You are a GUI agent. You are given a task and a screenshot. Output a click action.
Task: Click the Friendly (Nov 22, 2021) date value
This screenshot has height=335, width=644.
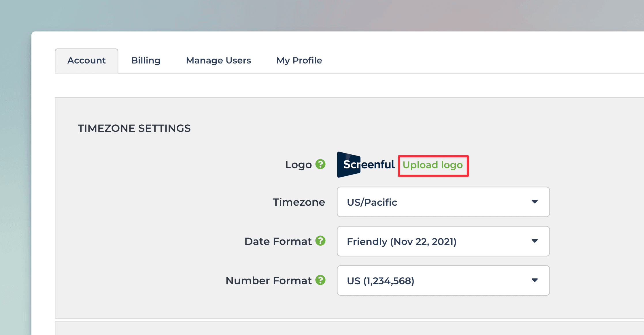[x=401, y=242]
